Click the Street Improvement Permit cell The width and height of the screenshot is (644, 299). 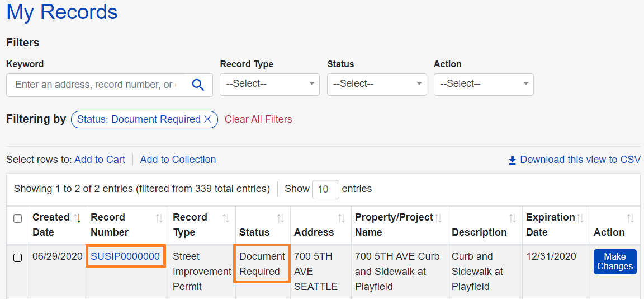click(202, 272)
